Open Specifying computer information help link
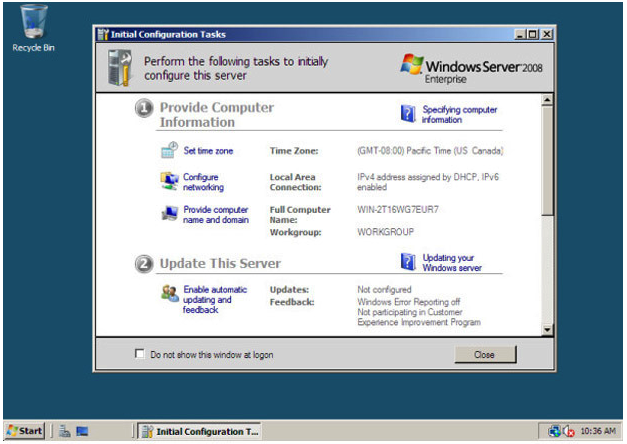The height and width of the screenshot is (444, 627). [x=459, y=114]
